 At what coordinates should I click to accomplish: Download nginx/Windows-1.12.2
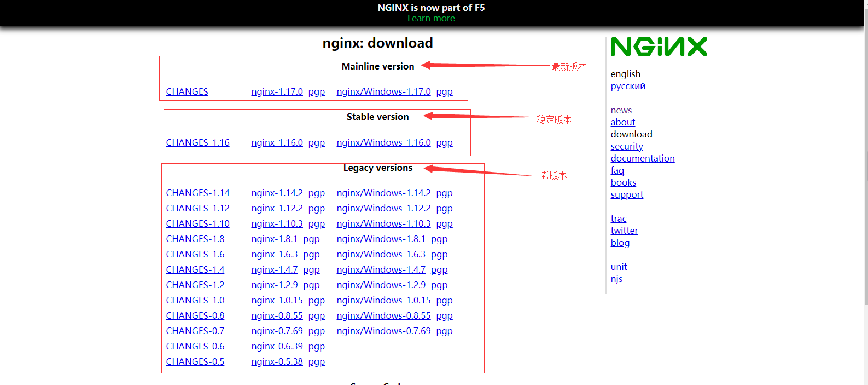pyautogui.click(x=383, y=208)
